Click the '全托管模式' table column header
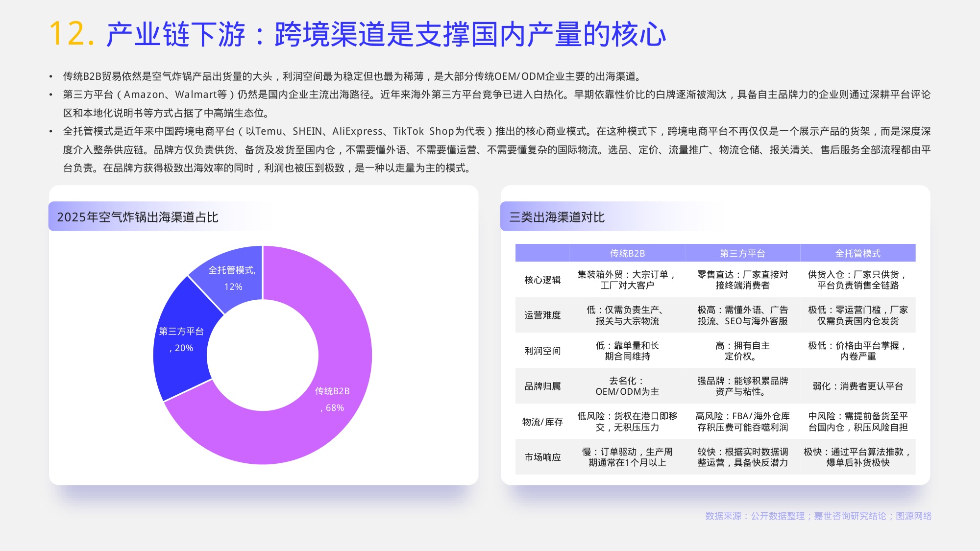Viewport: 980px width, 551px height. pyautogui.click(x=858, y=253)
